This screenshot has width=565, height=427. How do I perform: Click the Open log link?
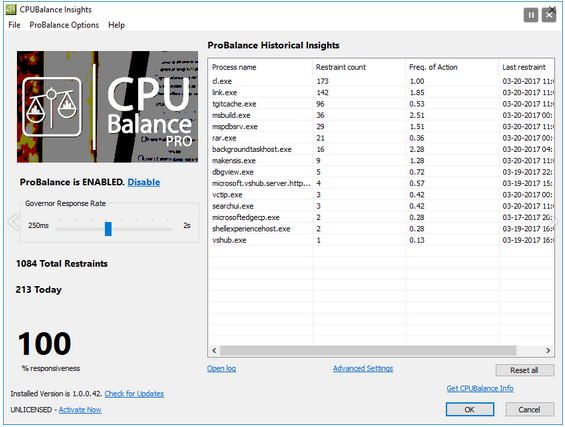221,368
